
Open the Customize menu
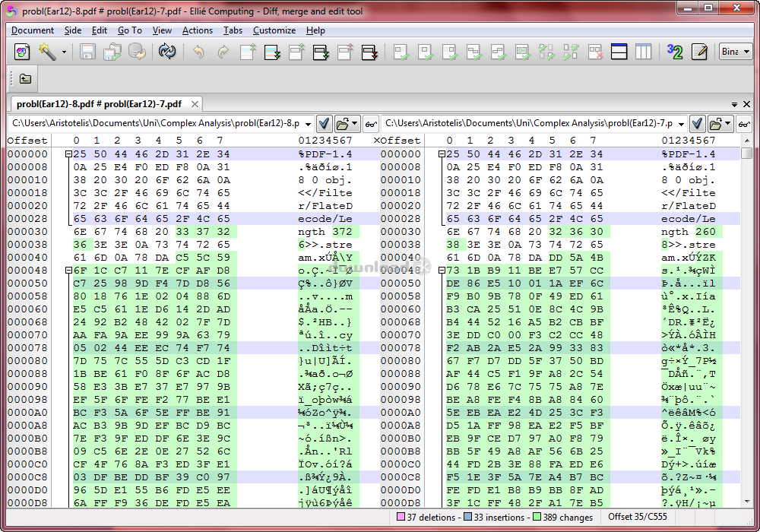tap(274, 30)
